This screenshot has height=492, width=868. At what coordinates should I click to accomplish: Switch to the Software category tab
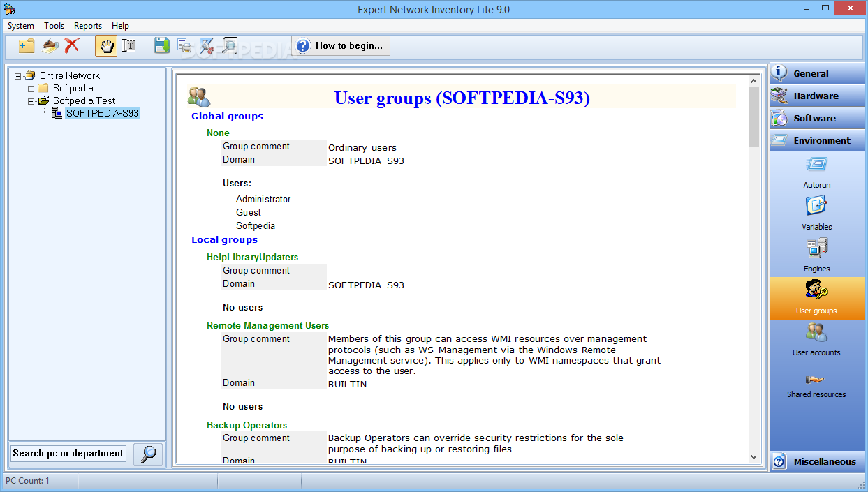(817, 118)
